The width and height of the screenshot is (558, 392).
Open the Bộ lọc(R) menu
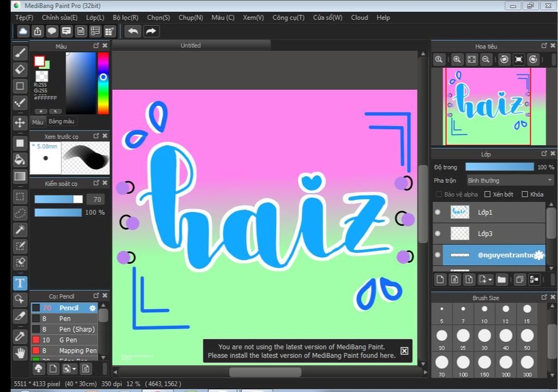(x=126, y=17)
